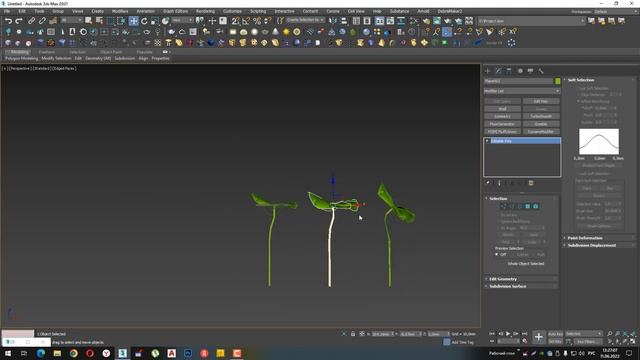Toggle Angle Snap icon
640x360 pixels.
[246, 21]
